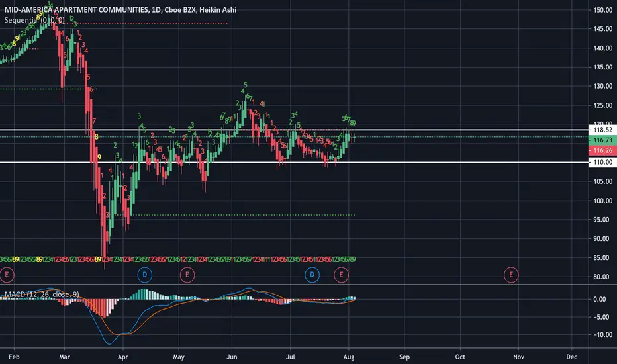Click the Sep label on time axis
This screenshot has height=364, width=617.
(404, 357)
